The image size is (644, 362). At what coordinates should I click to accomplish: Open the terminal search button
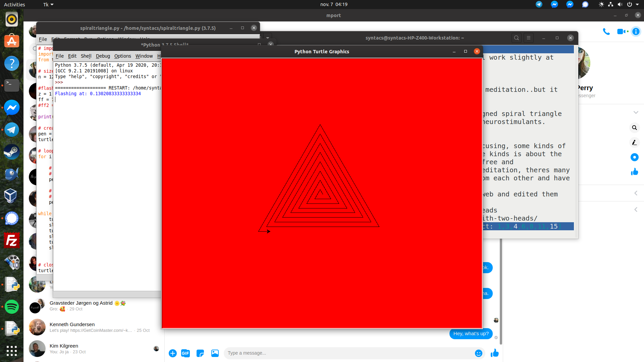tap(517, 38)
